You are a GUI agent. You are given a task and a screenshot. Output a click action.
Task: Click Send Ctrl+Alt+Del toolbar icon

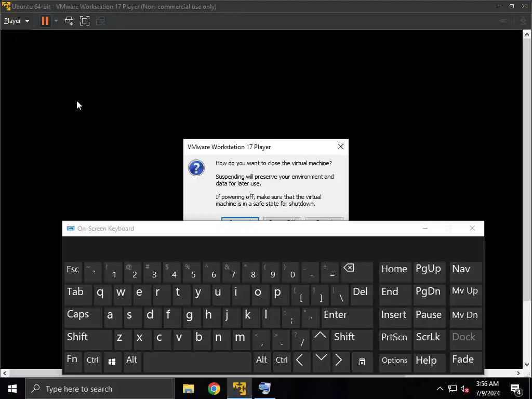click(x=69, y=21)
